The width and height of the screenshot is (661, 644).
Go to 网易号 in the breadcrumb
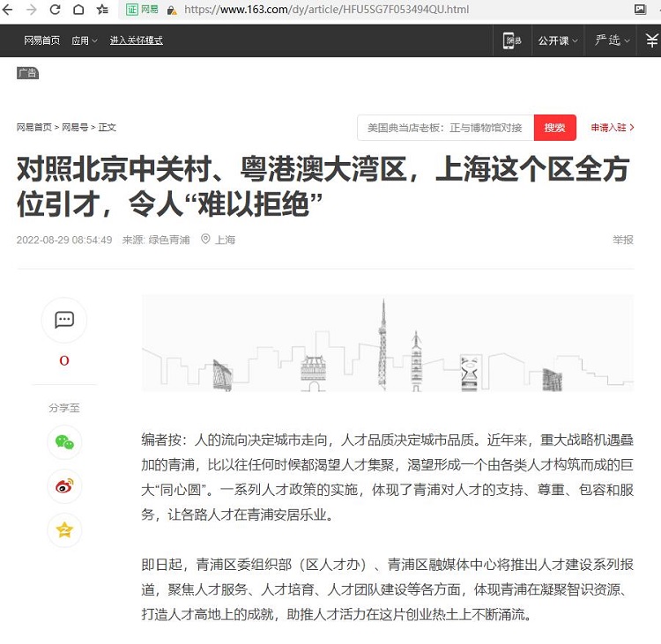coord(74,128)
